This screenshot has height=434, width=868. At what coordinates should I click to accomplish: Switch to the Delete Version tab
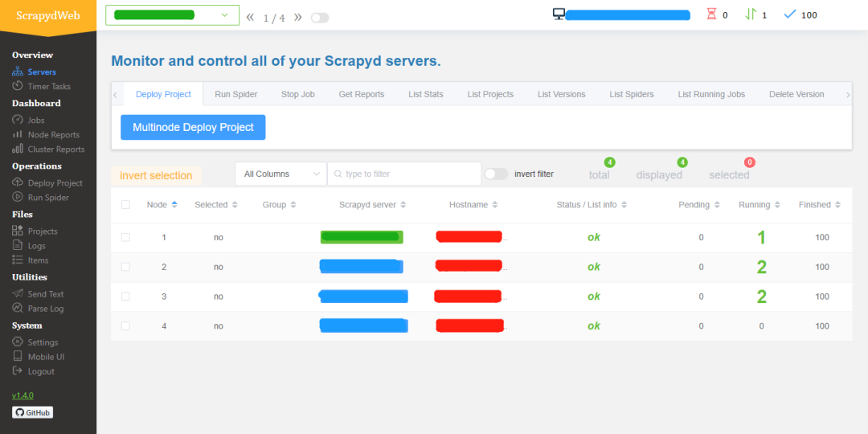pos(796,94)
